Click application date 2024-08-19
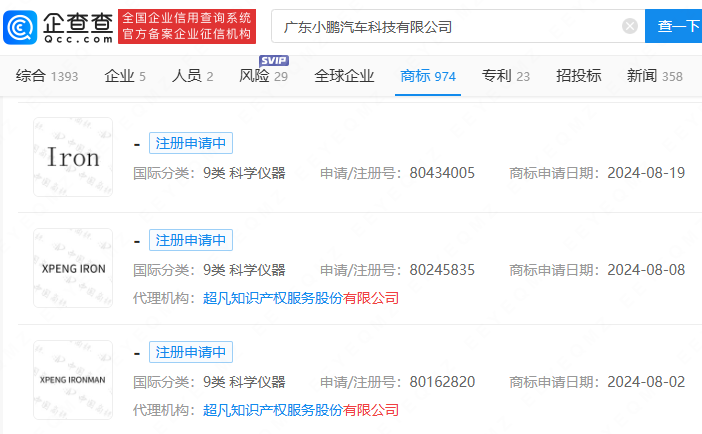The width and height of the screenshot is (702, 434). [646, 173]
